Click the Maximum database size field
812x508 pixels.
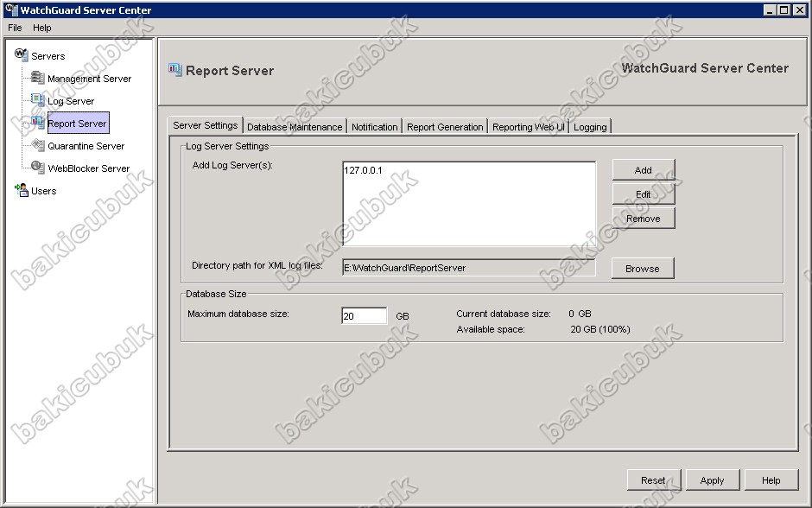tap(364, 315)
